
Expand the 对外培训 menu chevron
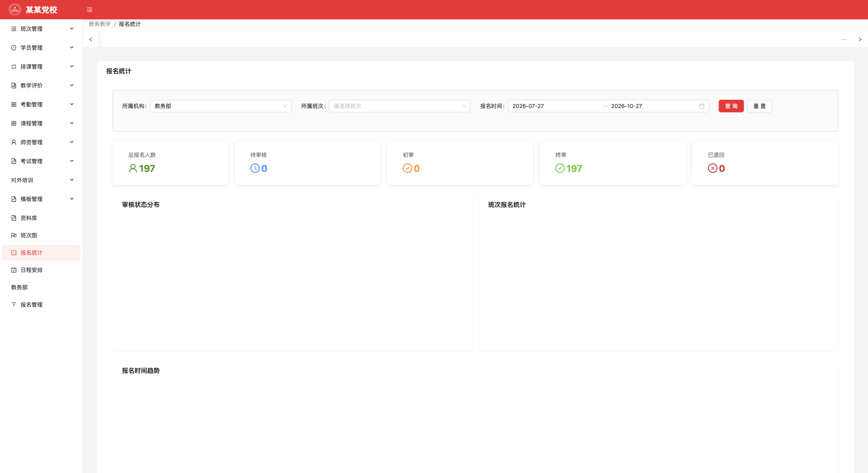tap(72, 180)
